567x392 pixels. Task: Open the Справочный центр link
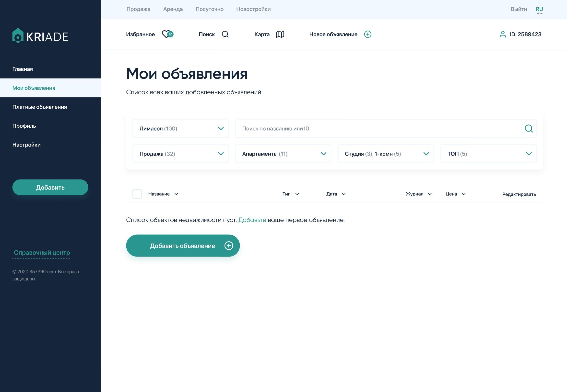tap(42, 253)
